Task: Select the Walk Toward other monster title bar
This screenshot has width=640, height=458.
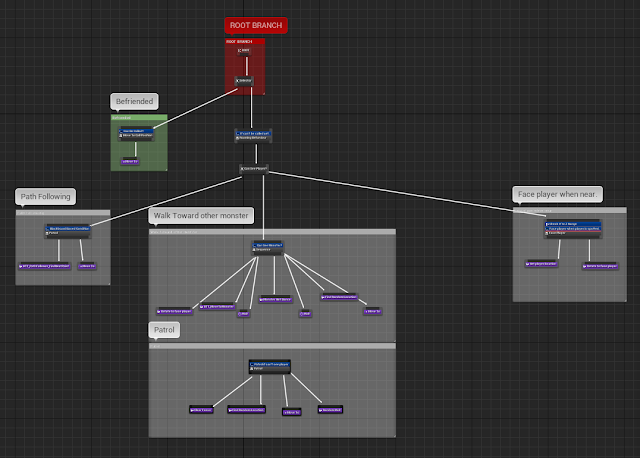Action: [272, 232]
